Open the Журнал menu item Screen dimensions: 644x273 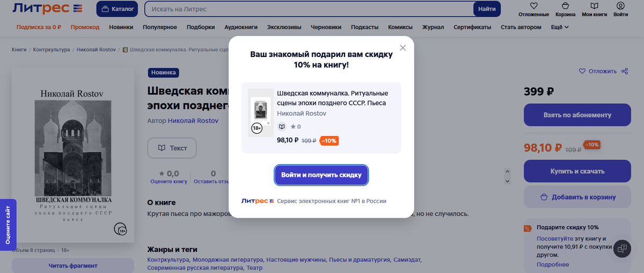point(433,27)
